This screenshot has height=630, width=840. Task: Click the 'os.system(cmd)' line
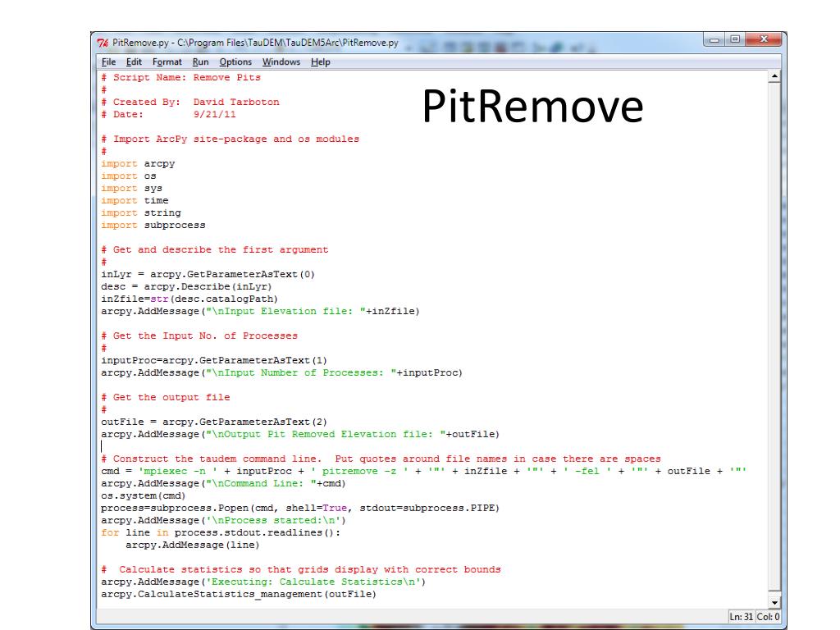144,496
